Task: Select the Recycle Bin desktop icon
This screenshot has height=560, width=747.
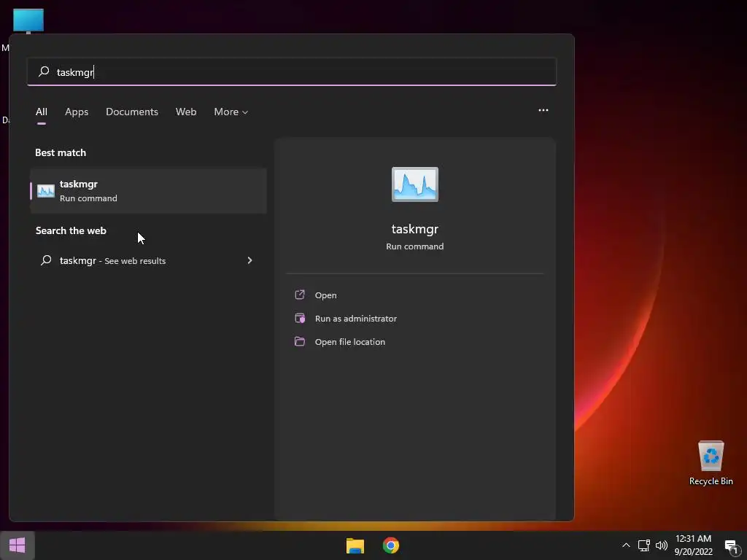Action: click(x=711, y=463)
